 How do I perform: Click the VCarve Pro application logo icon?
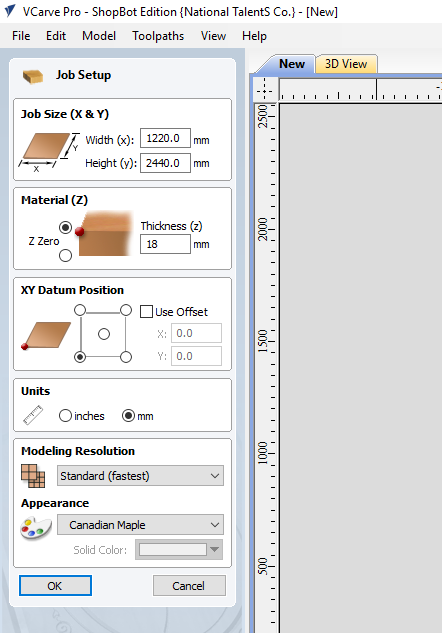pos(10,11)
